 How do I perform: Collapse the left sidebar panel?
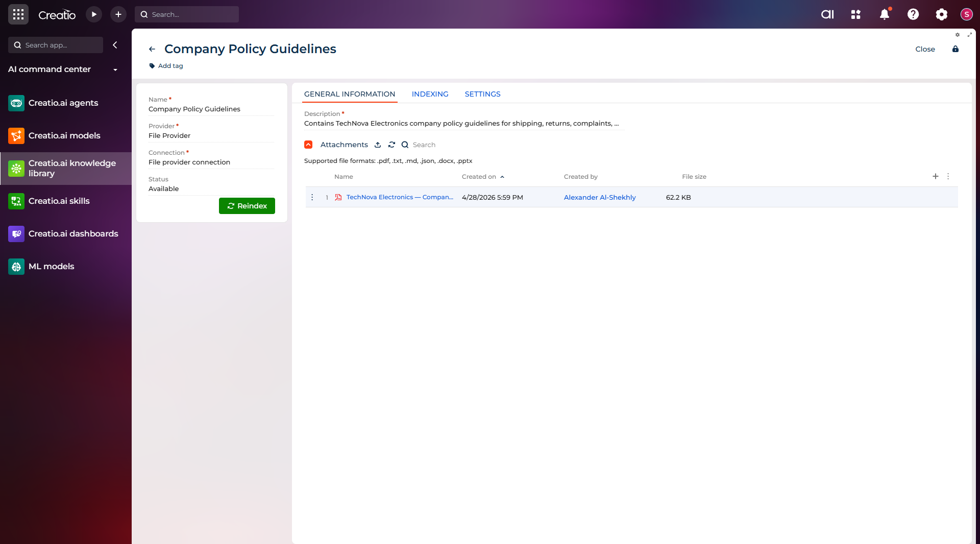point(115,45)
